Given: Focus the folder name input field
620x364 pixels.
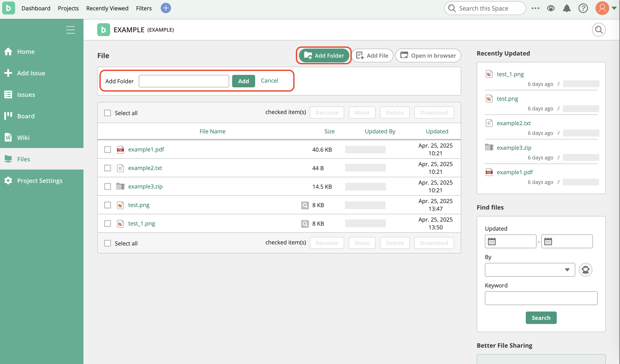Looking at the screenshot, I should [184, 81].
